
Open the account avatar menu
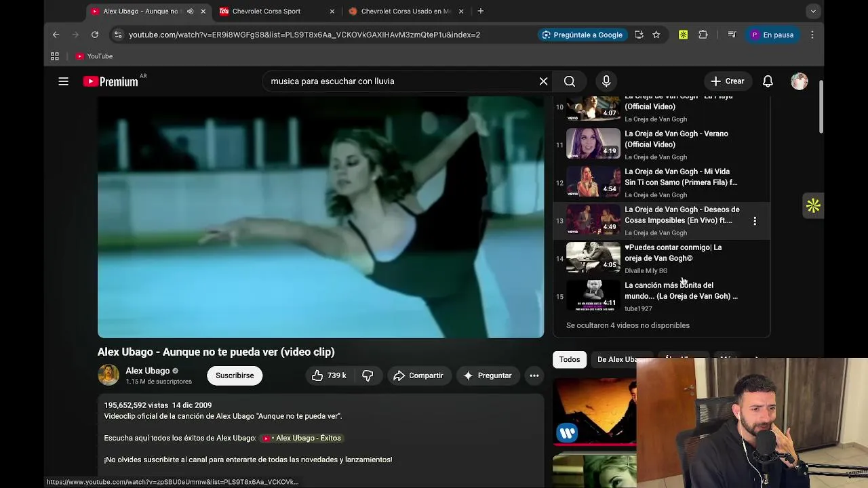tap(800, 81)
